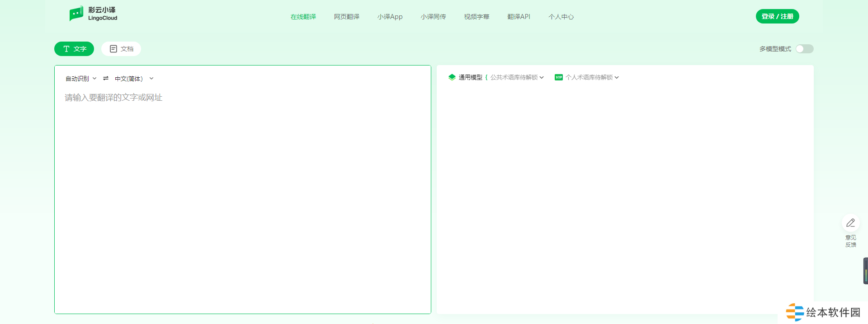Switch to the 文档 translation tab
The height and width of the screenshot is (324, 868).
point(121,49)
